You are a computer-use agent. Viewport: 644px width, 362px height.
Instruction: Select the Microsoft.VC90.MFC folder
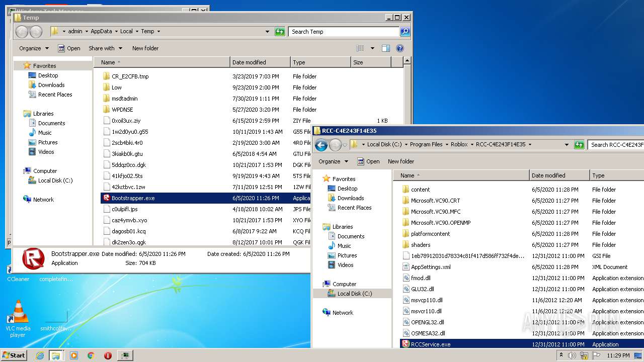click(x=436, y=212)
